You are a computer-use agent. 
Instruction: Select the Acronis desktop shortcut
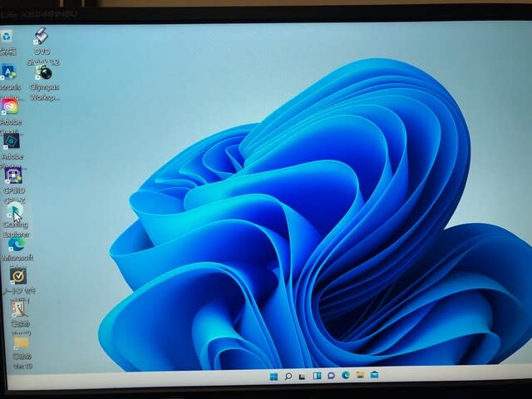8,72
